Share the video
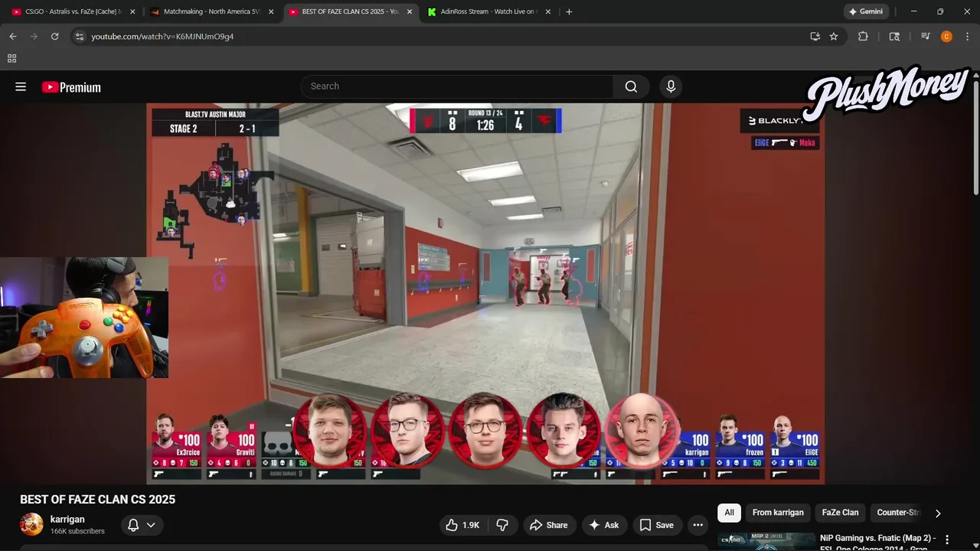This screenshot has width=980, height=551. 548,525
